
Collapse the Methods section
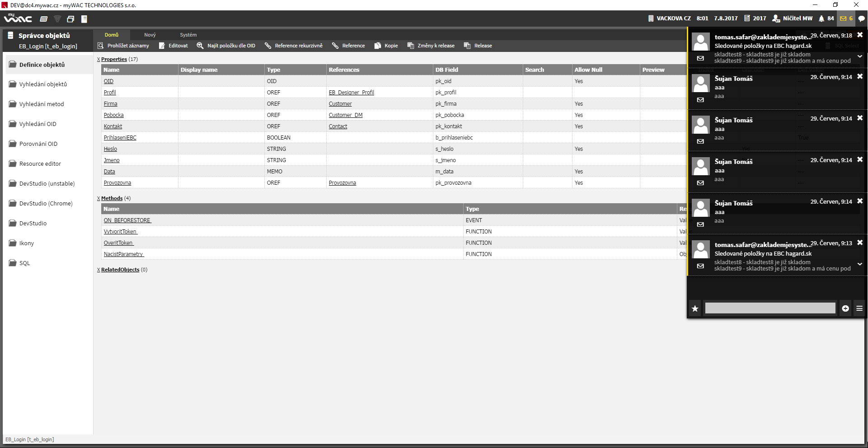(99, 199)
